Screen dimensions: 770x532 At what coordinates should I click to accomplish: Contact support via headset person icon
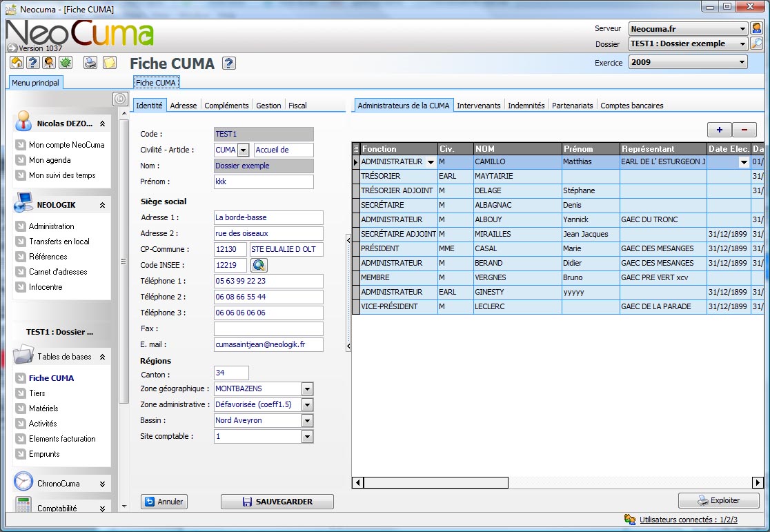(x=49, y=63)
